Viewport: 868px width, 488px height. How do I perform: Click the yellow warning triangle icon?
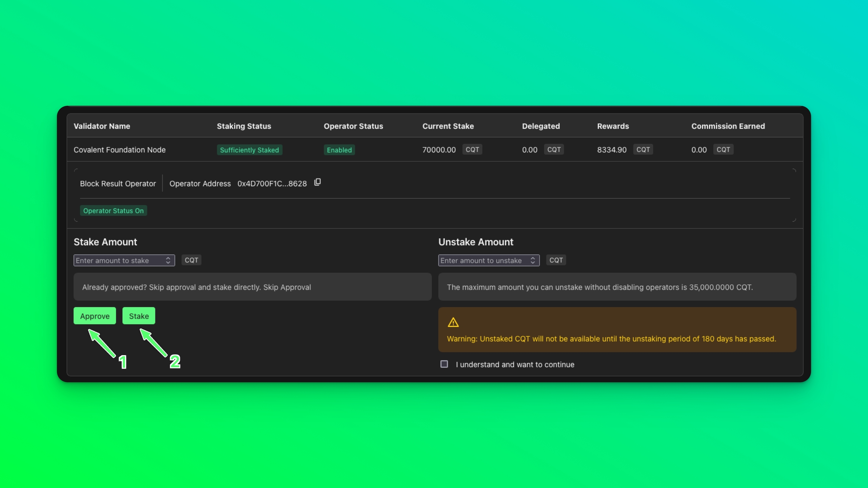click(x=453, y=322)
